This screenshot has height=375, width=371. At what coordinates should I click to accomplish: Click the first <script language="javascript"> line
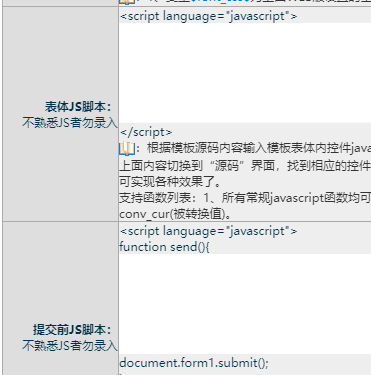(x=208, y=16)
